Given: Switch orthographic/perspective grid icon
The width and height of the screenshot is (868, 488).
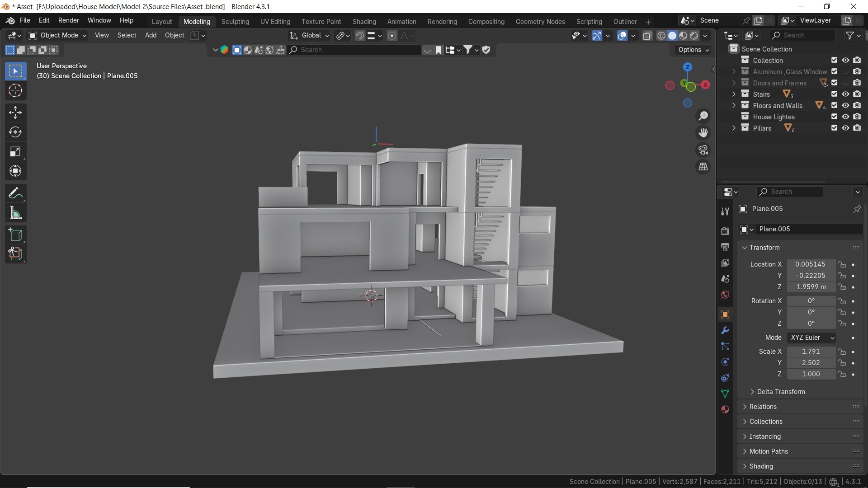Looking at the screenshot, I should point(703,167).
